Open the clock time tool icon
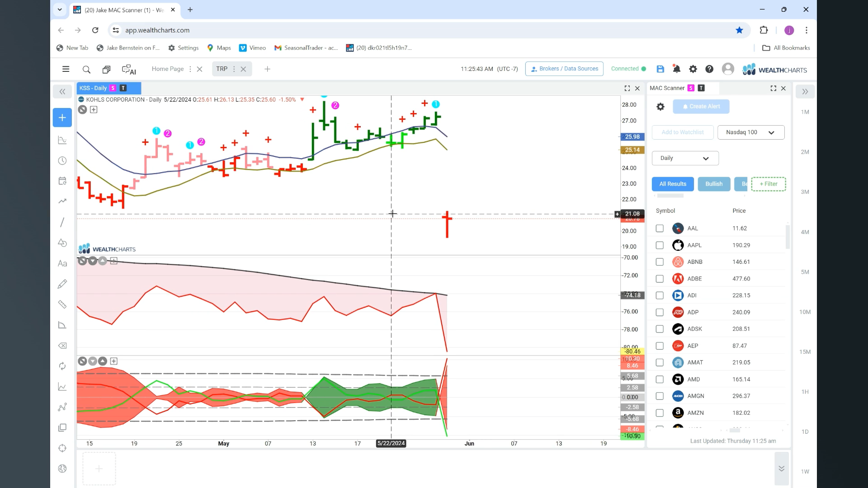 (62, 161)
